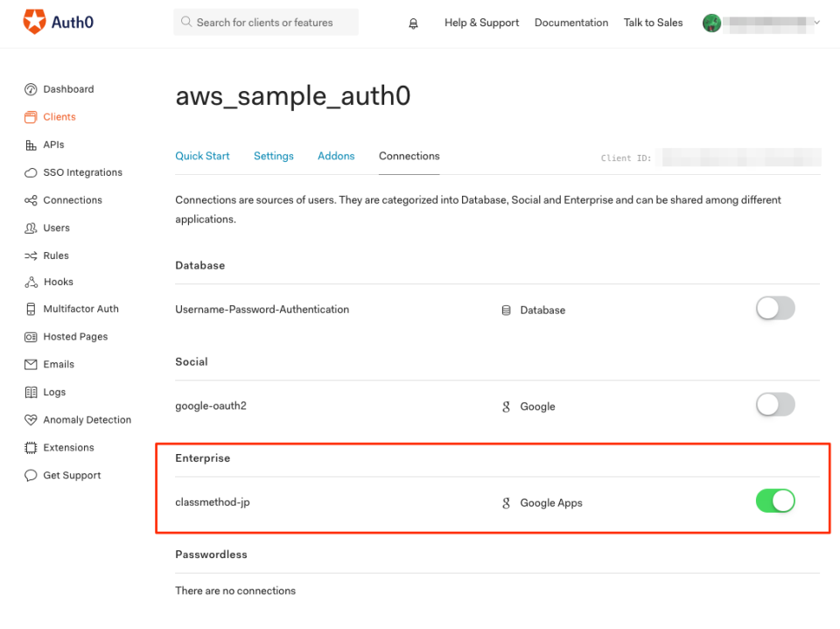The width and height of the screenshot is (840, 629).
Task: Open the Addons tab
Action: (x=336, y=156)
